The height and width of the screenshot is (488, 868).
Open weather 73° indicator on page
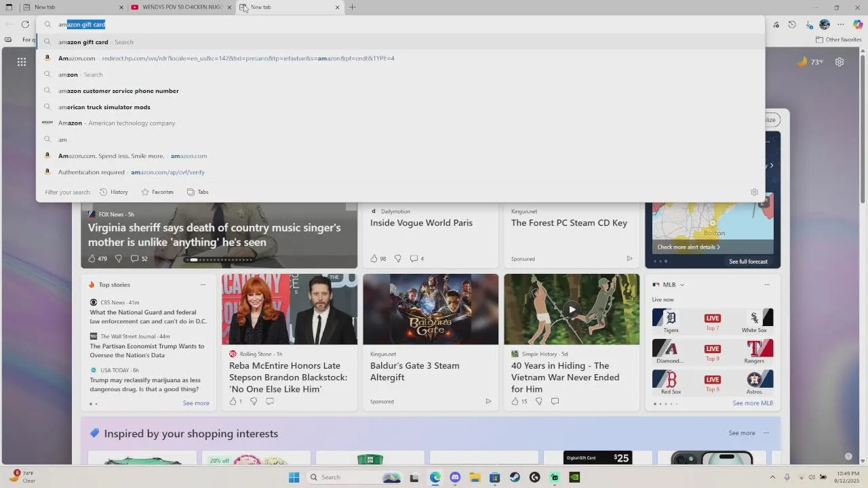810,62
